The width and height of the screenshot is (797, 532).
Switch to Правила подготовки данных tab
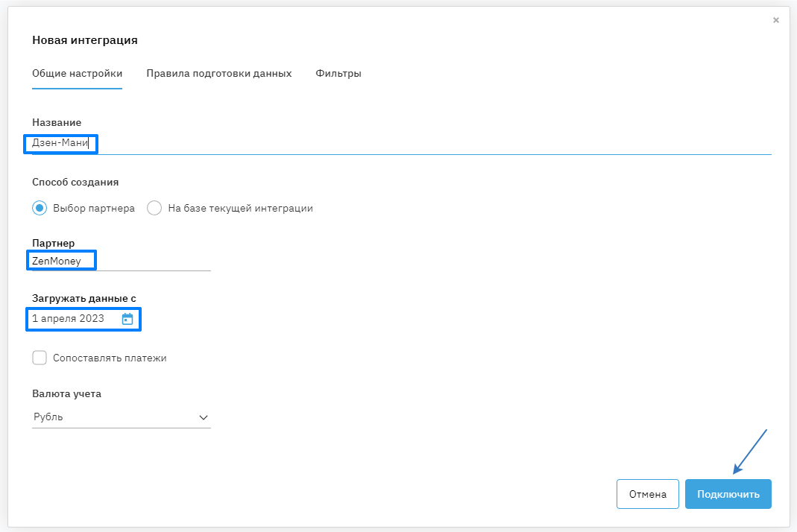point(218,74)
